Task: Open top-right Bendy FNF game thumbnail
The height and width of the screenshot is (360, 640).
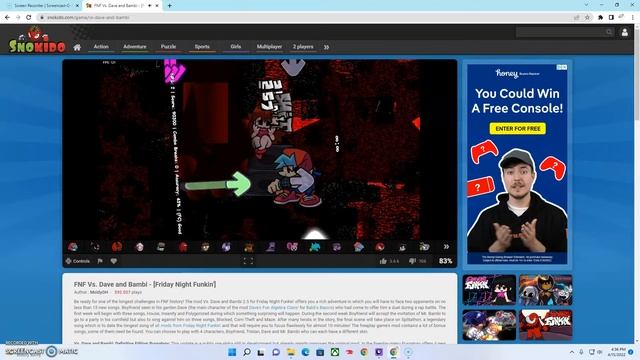Action: [x=545, y=290]
